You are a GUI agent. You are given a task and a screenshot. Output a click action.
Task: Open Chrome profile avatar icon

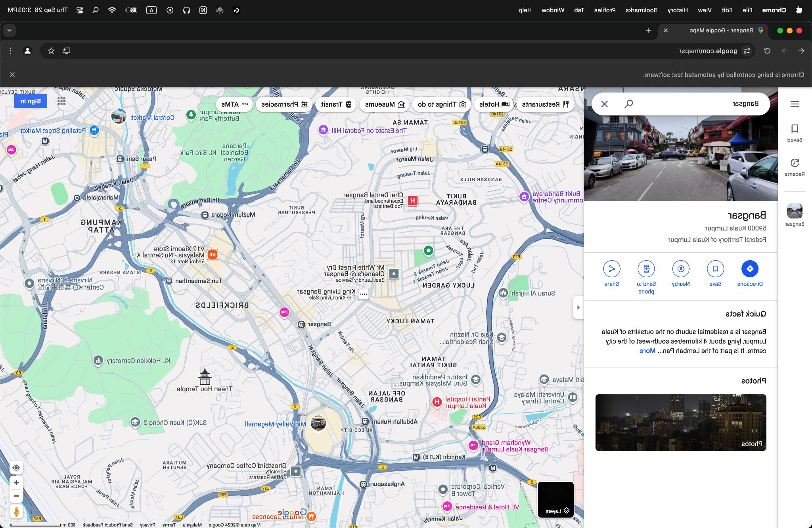[x=27, y=51]
